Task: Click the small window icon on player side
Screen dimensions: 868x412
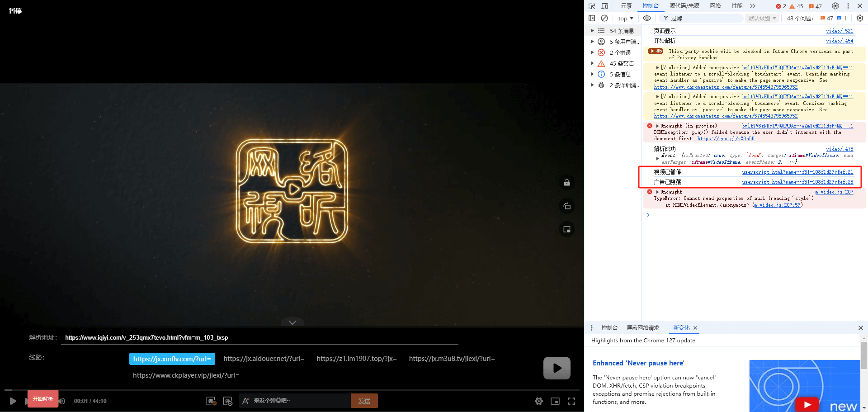Action: [x=567, y=230]
